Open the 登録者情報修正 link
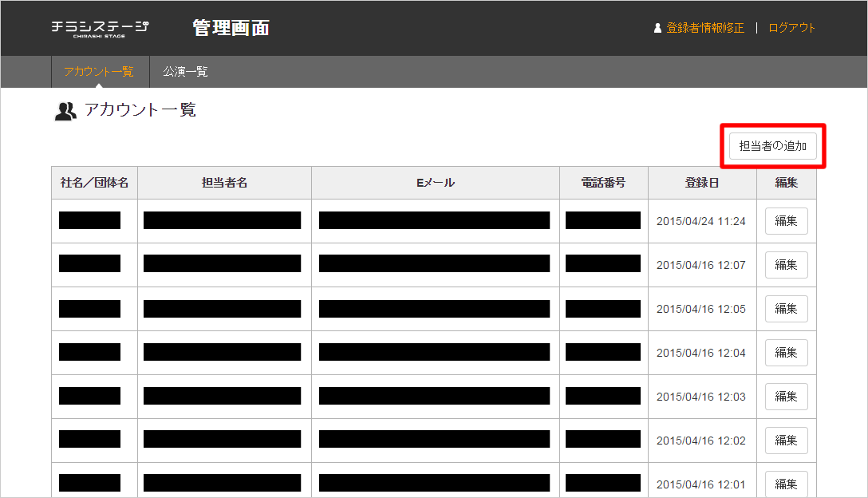The width and height of the screenshot is (868, 498). coord(705,28)
